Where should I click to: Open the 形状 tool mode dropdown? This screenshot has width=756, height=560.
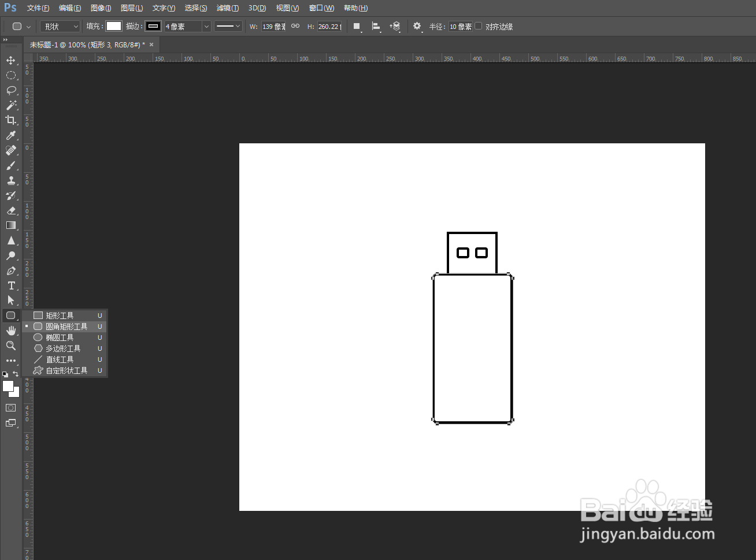[x=60, y=27]
